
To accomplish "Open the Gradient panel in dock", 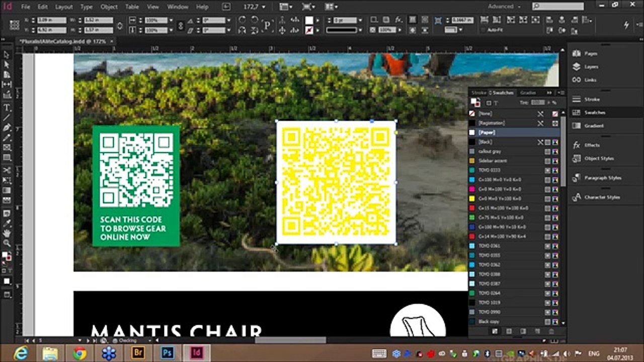I will (x=594, y=126).
